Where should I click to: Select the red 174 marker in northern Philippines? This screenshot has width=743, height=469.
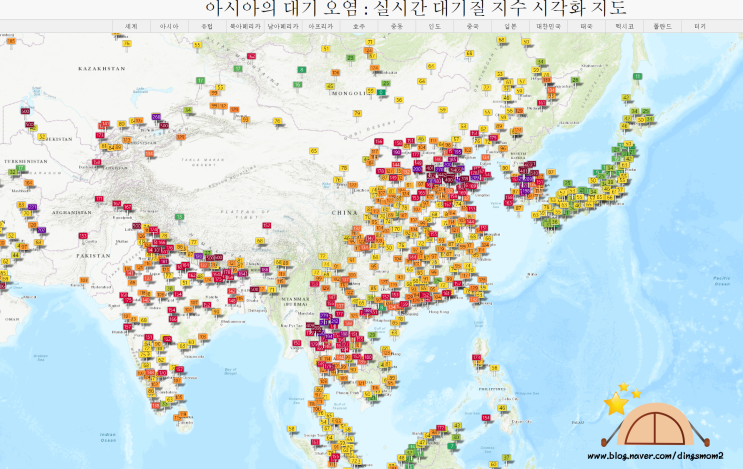[477, 358]
